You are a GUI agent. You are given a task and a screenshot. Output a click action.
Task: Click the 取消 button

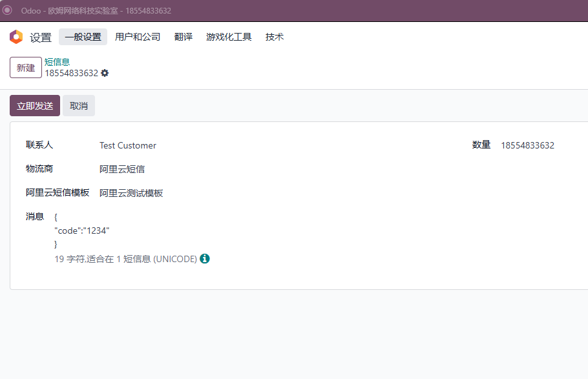[x=79, y=106]
